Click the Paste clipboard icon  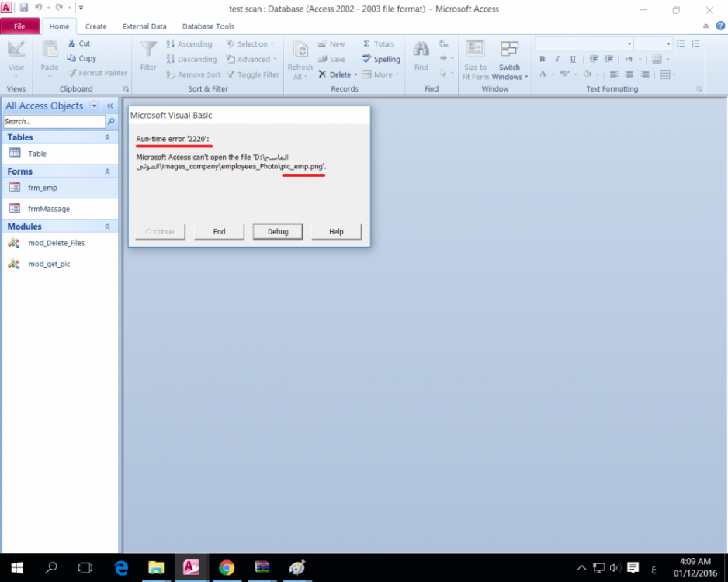[50, 49]
